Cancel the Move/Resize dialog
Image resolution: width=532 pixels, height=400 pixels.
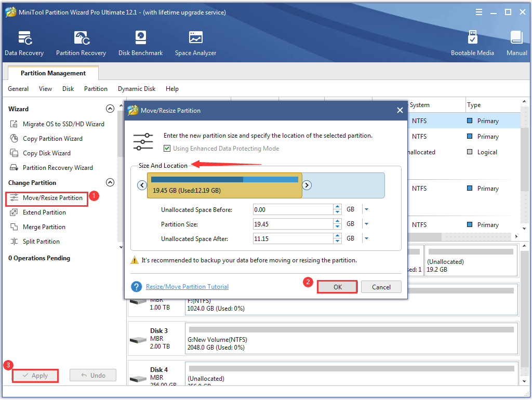click(381, 287)
